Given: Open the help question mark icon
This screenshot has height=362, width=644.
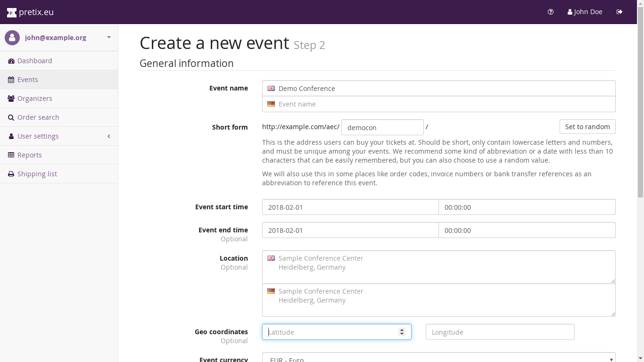Looking at the screenshot, I should [x=551, y=12].
